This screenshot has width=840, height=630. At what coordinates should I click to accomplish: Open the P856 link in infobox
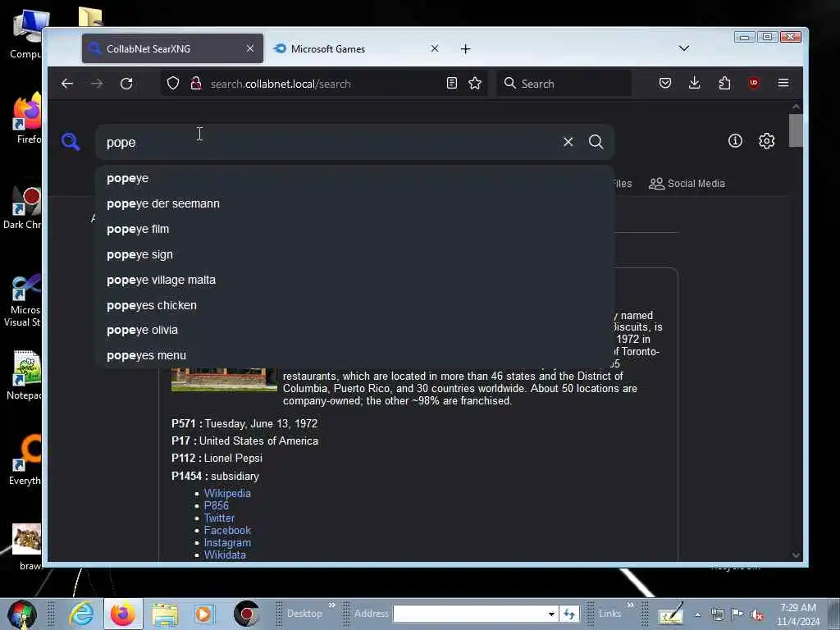pyautogui.click(x=216, y=505)
